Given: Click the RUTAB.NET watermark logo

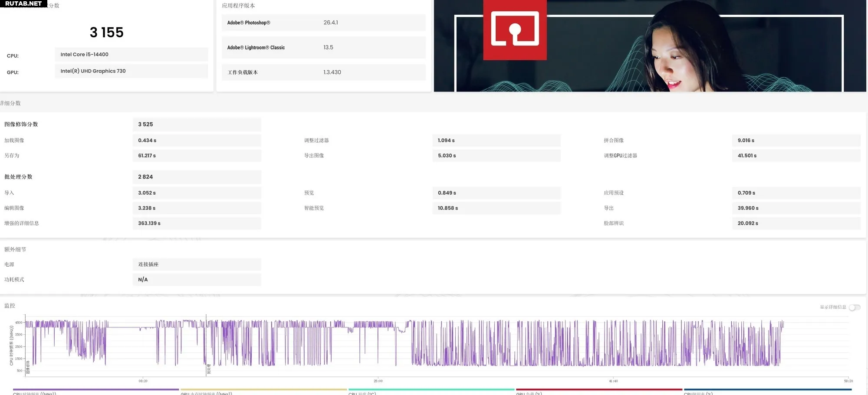Looking at the screenshot, I should point(23,3).
